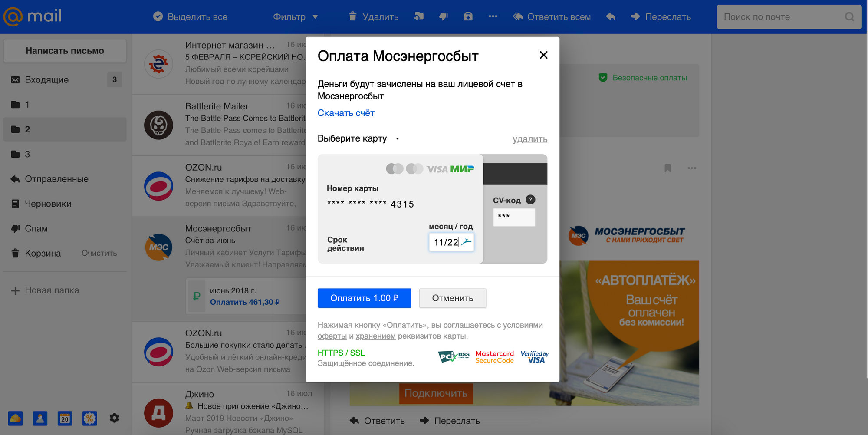Viewport: 868px width, 435px height.
Task: Open OZON.ru Большие покупки email
Action: pos(219,352)
